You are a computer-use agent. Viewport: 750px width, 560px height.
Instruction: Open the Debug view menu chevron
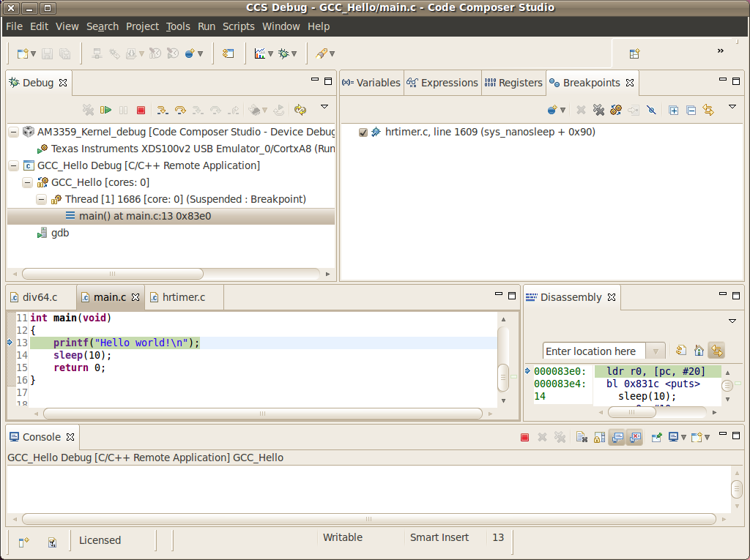(x=324, y=108)
